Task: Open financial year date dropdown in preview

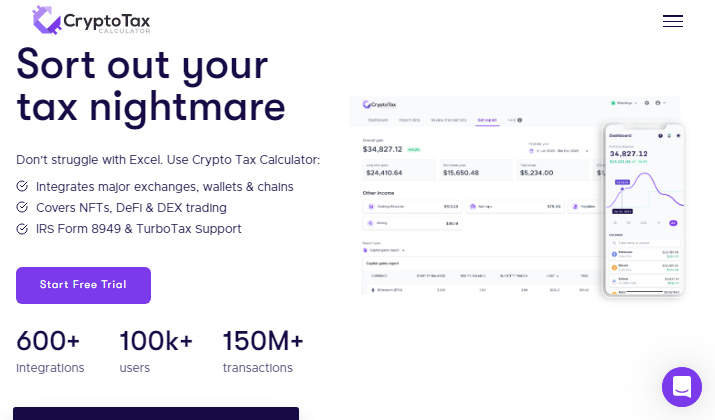Action: pos(559,150)
